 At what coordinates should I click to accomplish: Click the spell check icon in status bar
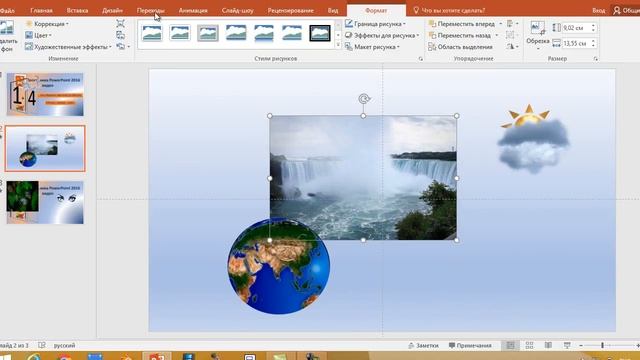point(42,346)
